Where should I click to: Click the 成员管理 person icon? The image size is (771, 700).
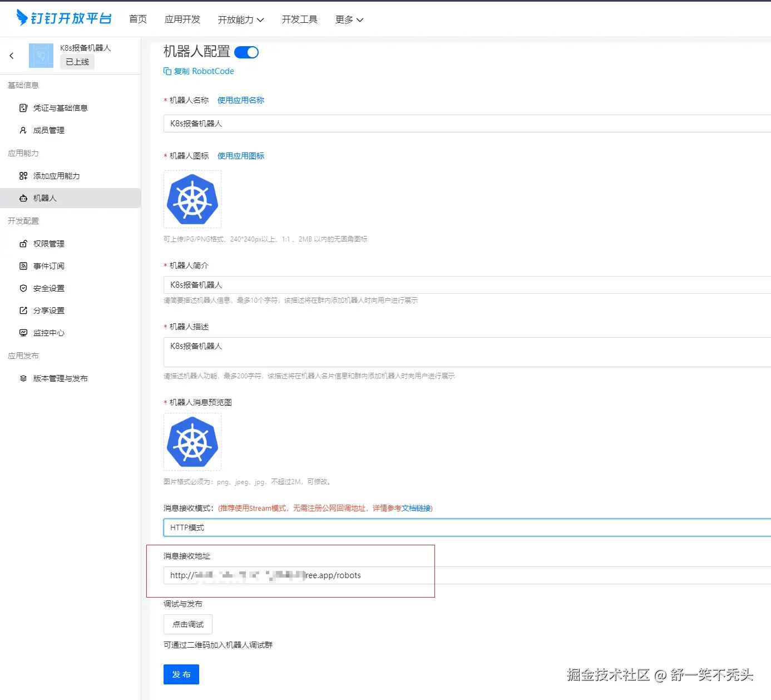23,130
